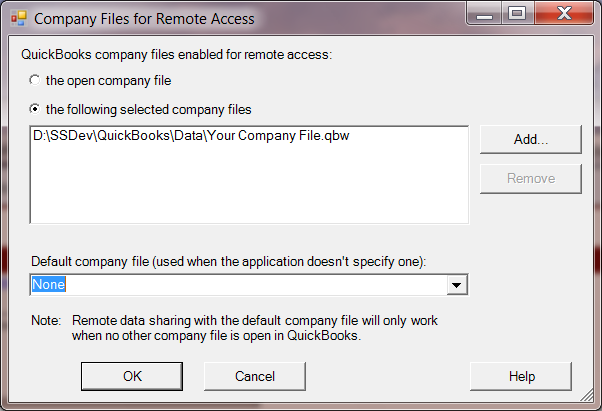Screen dimensions: 602x411
Task: Minimize the Company Files dialog window
Action: [488, 14]
